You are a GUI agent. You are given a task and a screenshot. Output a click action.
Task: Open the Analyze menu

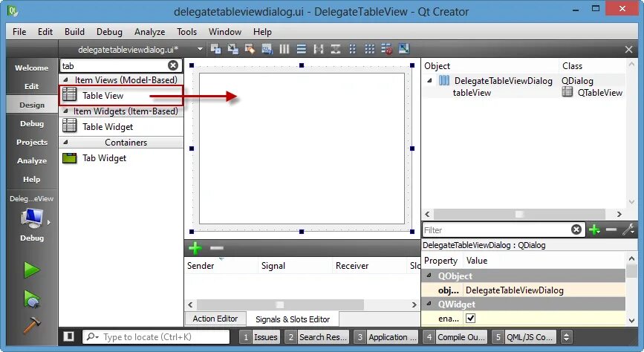(149, 32)
